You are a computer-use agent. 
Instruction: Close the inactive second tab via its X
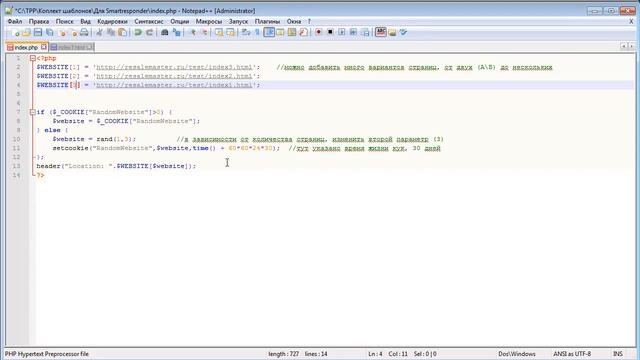point(90,47)
